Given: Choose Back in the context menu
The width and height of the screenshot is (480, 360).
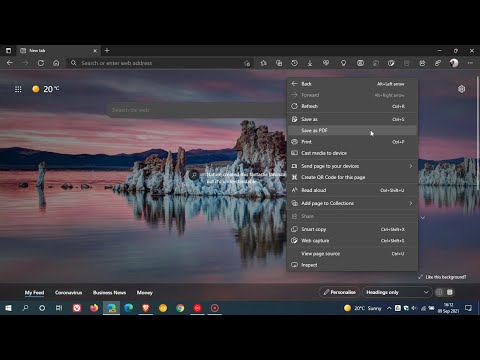Looking at the screenshot, I should coord(352,84).
